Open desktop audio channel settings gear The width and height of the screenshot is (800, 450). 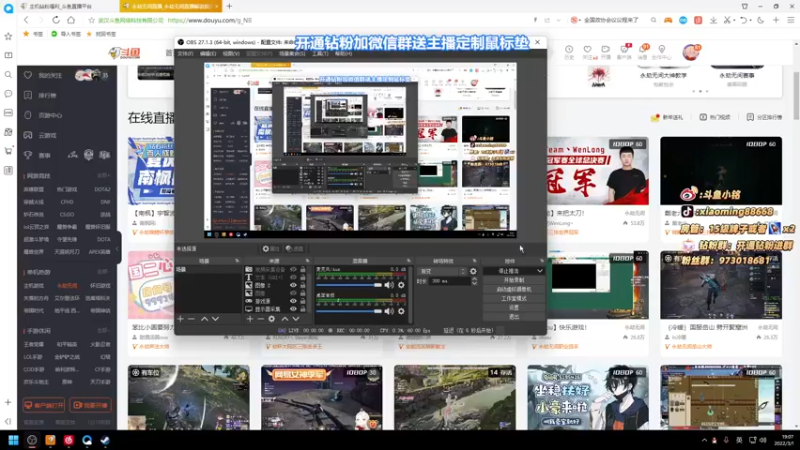[402, 311]
